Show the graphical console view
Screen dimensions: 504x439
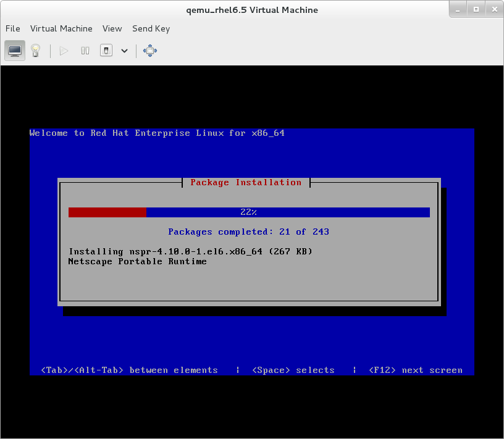pyautogui.click(x=15, y=51)
